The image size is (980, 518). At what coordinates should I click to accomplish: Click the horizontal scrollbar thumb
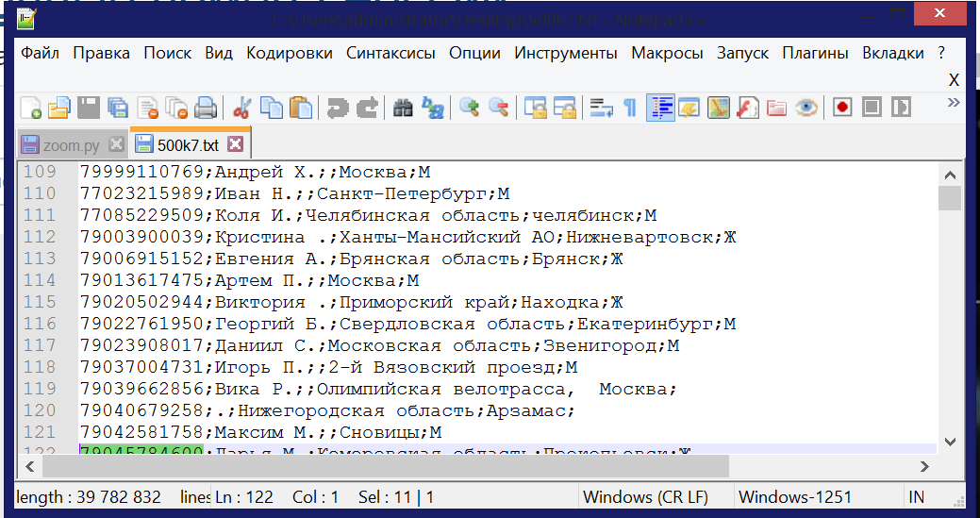click(386, 466)
